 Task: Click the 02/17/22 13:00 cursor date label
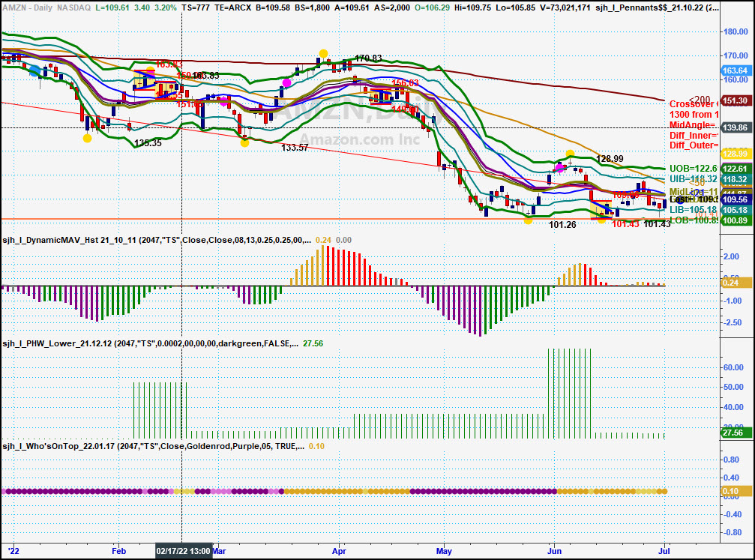pos(183,551)
